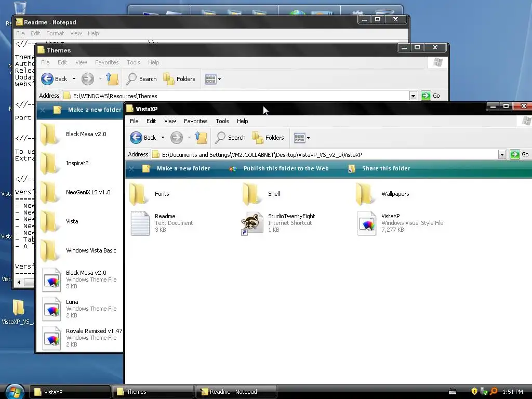532x399 pixels.
Task: Open Favorites menu in Themes window
Action: (107, 62)
